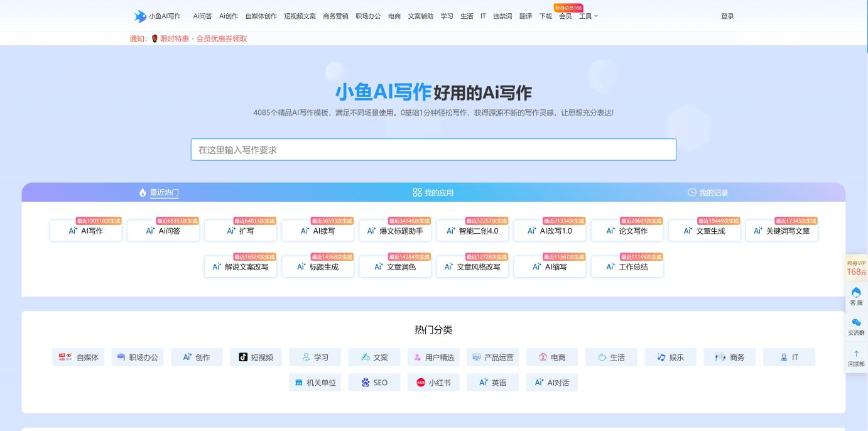Open the 扩写 app card
This screenshot has height=431, width=868.
(241, 231)
